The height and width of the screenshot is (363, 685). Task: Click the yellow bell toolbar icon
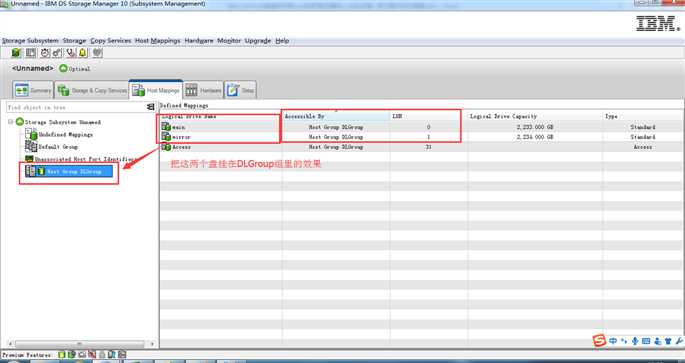pyautogui.click(x=83, y=53)
